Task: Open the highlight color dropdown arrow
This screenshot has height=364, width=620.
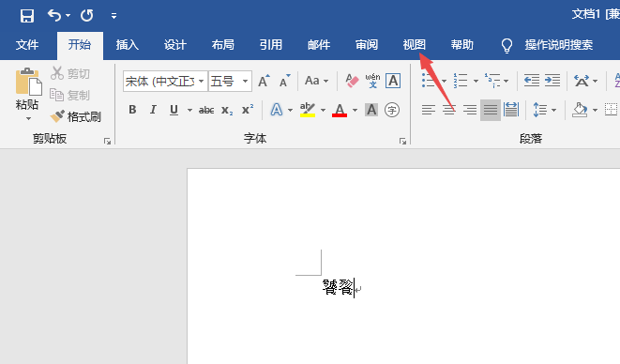Action: [x=323, y=110]
